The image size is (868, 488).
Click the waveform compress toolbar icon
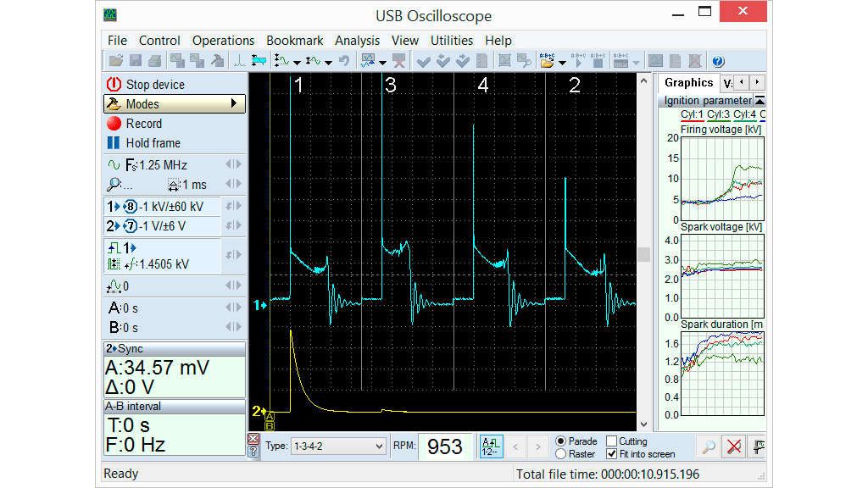point(314,61)
